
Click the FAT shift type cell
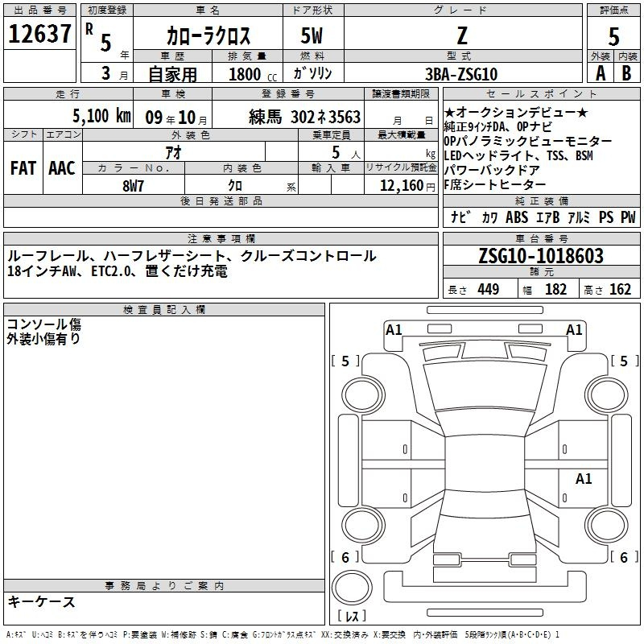click(23, 167)
